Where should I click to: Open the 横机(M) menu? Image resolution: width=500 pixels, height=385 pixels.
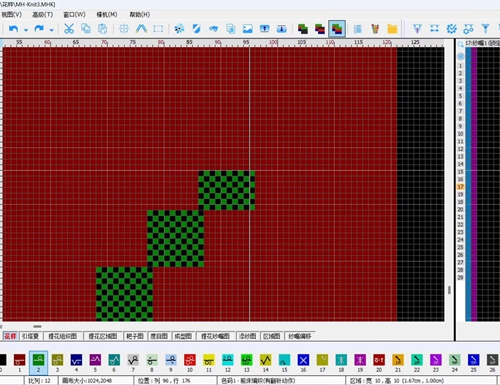(107, 15)
